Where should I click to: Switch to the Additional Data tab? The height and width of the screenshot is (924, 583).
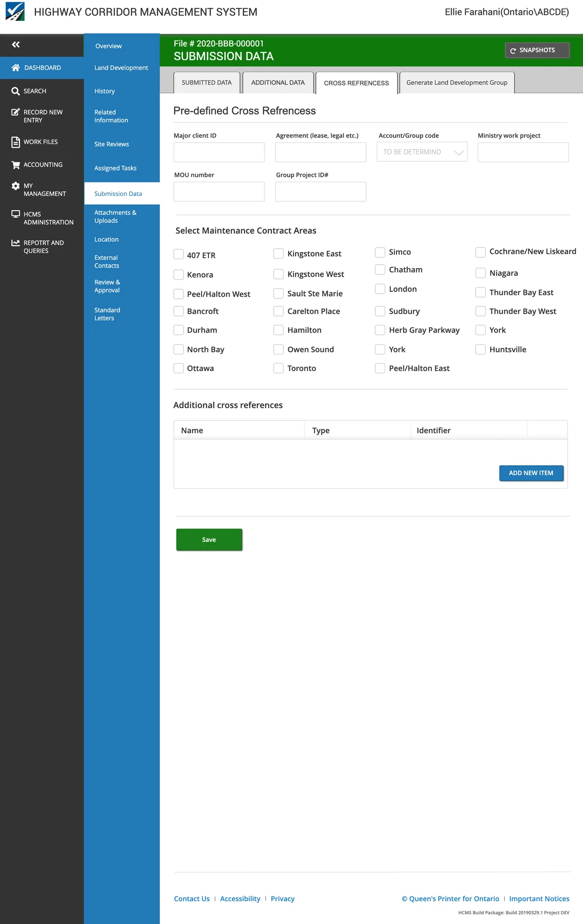[278, 83]
